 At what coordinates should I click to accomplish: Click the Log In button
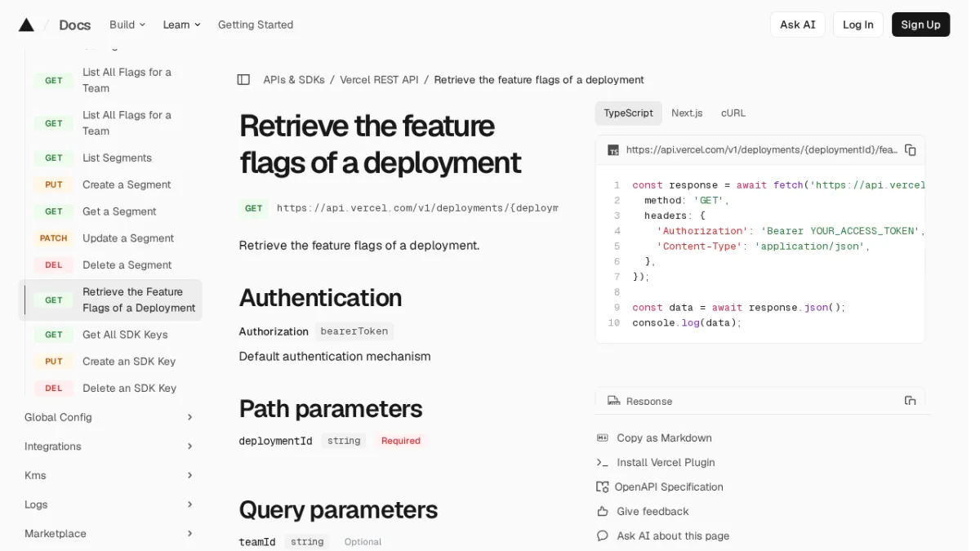tap(858, 24)
